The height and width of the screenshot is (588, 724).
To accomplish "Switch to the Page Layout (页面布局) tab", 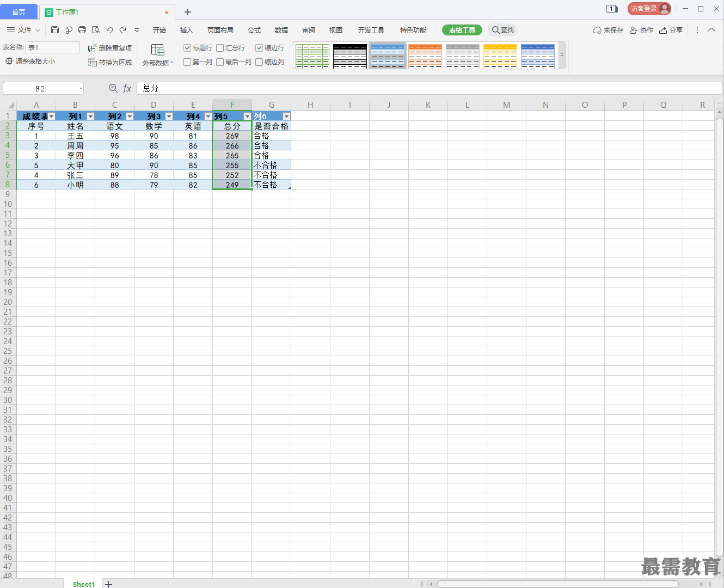I will 220,30.
